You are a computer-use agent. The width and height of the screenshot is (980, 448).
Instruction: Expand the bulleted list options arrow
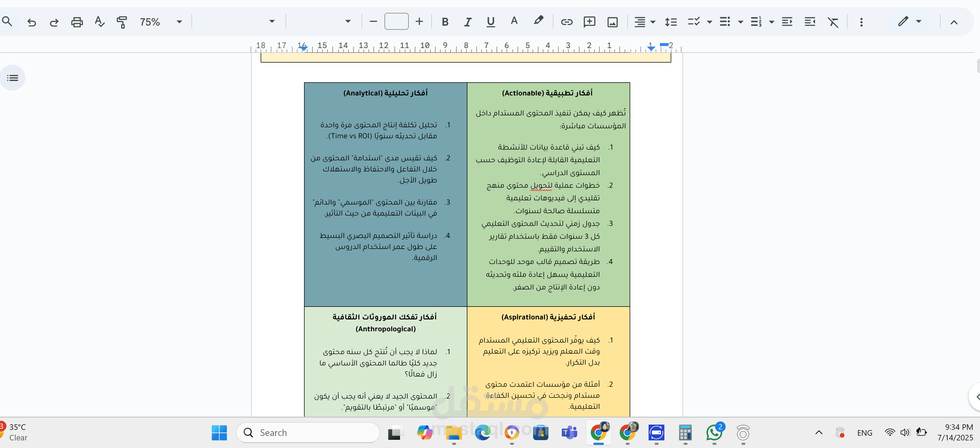740,22
